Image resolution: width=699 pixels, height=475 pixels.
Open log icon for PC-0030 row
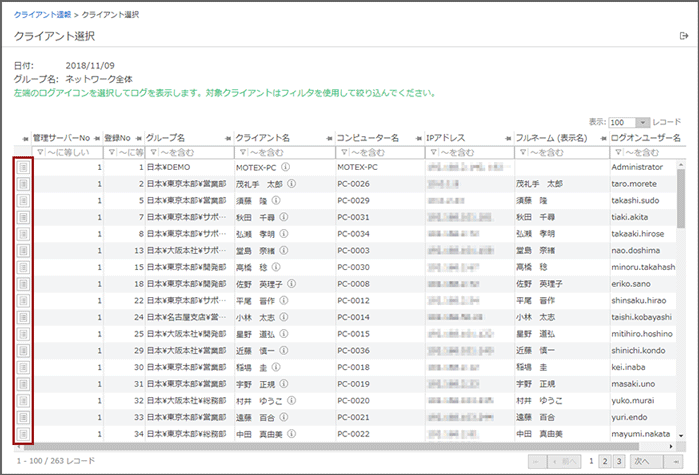tap(24, 267)
